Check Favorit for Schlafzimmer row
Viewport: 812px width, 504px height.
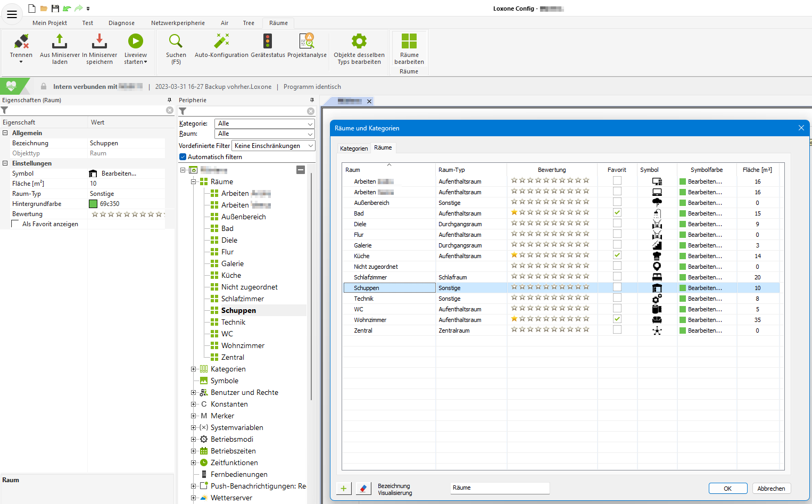point(617,276)
